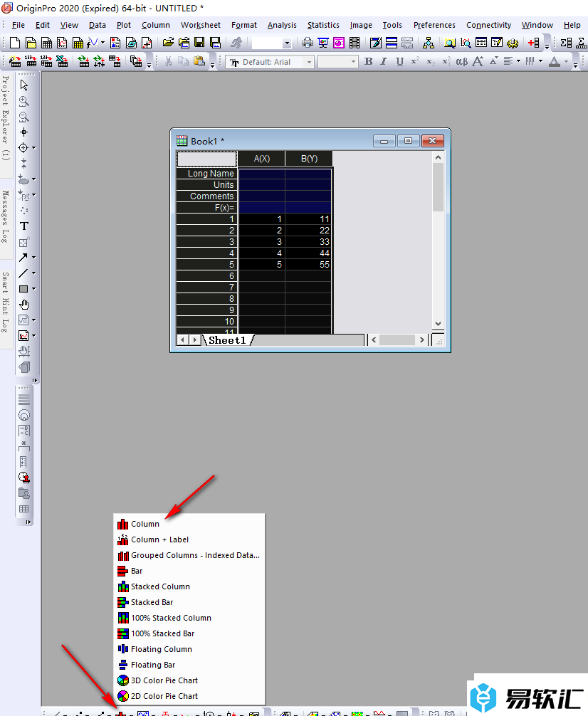
Task: Apply Subscript formatting
Action: point(431,61)
